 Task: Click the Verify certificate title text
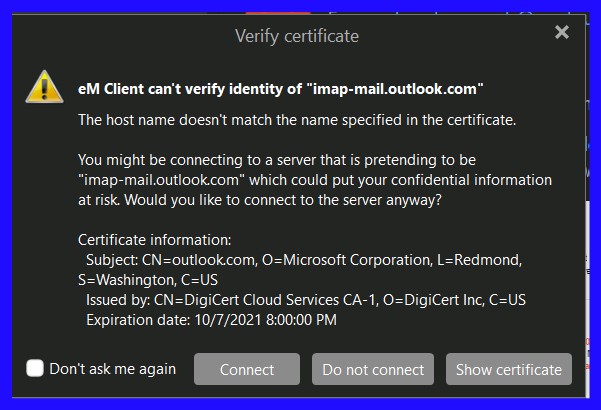(297, 36)
